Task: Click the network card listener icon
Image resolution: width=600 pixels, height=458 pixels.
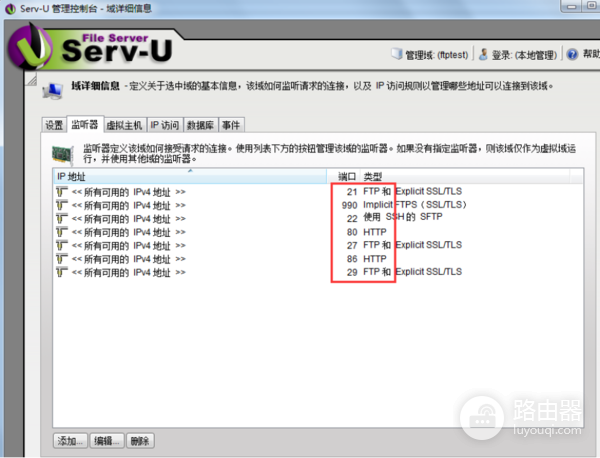Action: click(x=63, y=154)
